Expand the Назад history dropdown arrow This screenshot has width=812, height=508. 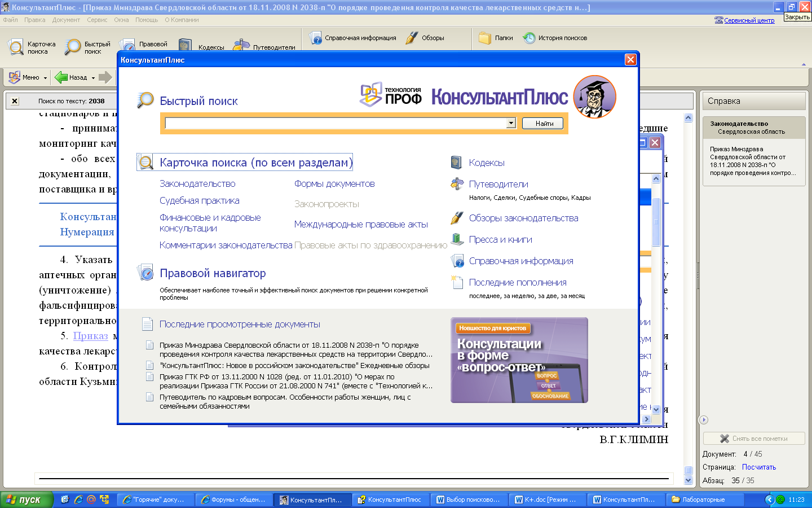[93, 78]
